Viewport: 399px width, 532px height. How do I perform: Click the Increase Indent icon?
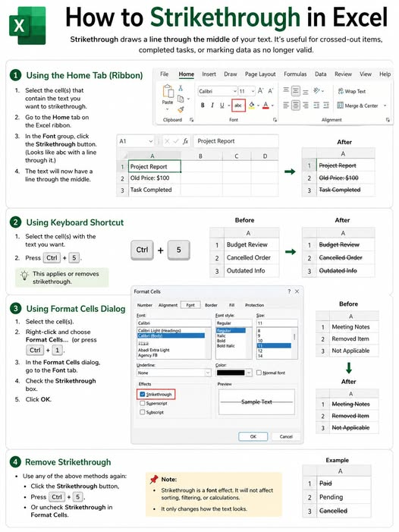click(325, 105)
